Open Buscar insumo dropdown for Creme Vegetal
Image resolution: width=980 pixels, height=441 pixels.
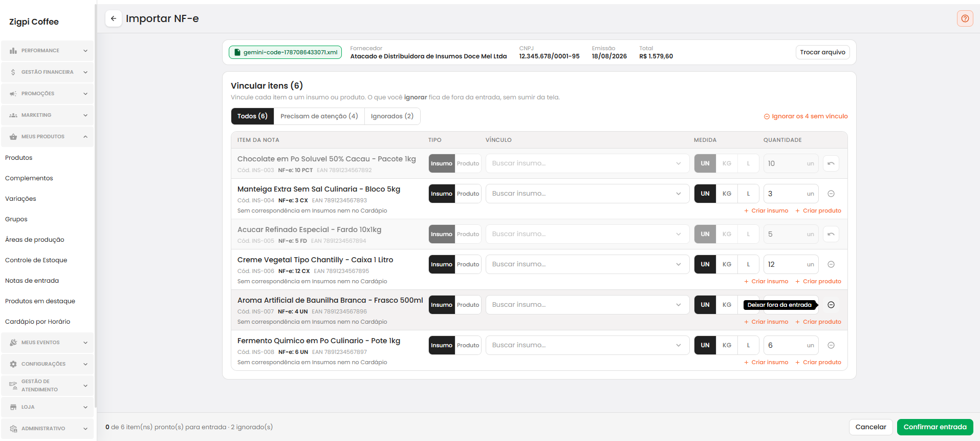587,264
